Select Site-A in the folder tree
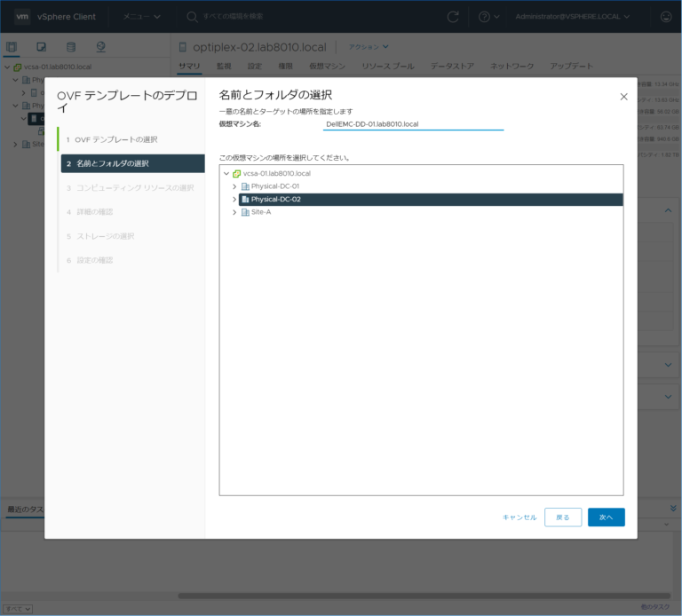 click(x=261, y=212)
